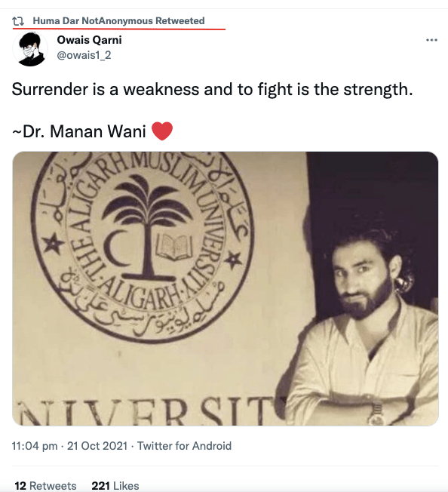
Task: Click the retweet icon beside Huma Dar
Action: click(18, 21)
